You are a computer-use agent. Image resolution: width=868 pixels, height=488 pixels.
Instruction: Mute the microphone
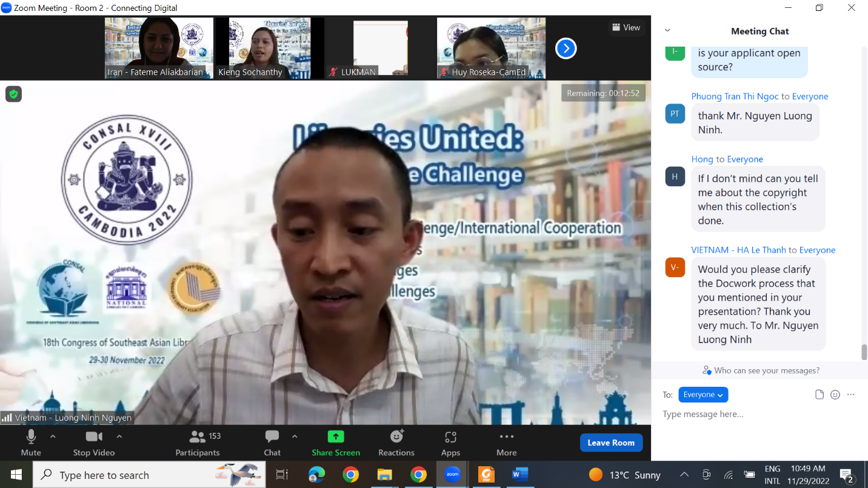click(x=31, y=443)
